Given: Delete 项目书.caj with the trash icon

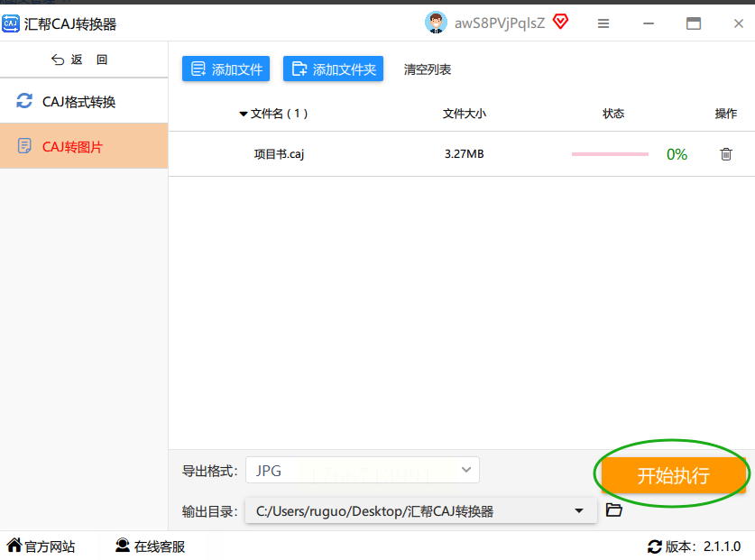Looking at the screenshot, I should click(725, 154).
